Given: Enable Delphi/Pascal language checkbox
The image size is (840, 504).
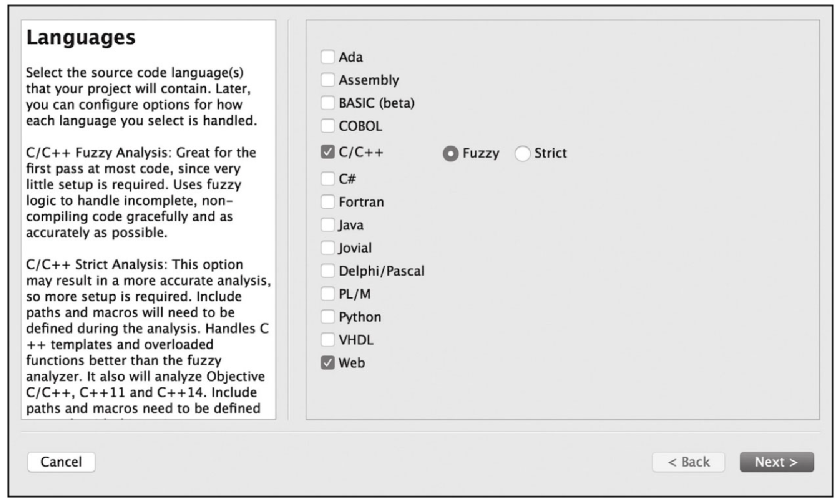Looking at the screenshot, I should pyautogui.click(x=327, y=271).
